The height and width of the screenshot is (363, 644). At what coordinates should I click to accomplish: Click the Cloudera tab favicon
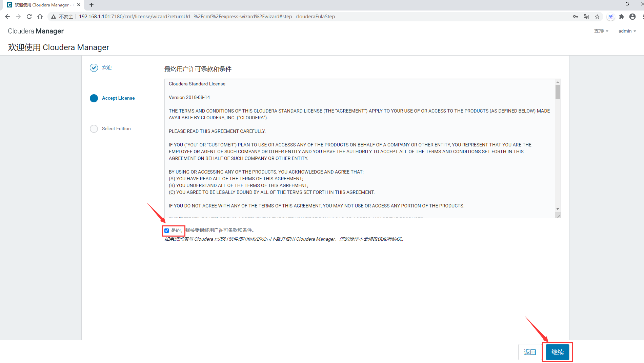[x=9, y=5]
